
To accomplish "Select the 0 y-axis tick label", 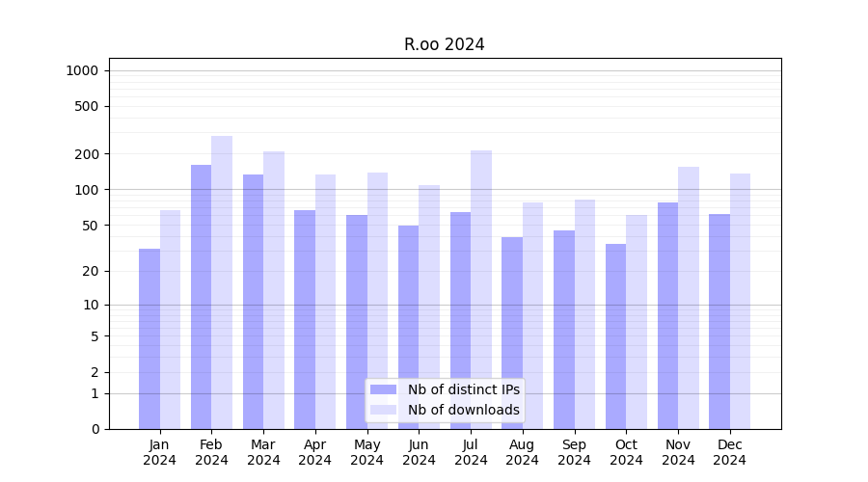I will [95, 429].
